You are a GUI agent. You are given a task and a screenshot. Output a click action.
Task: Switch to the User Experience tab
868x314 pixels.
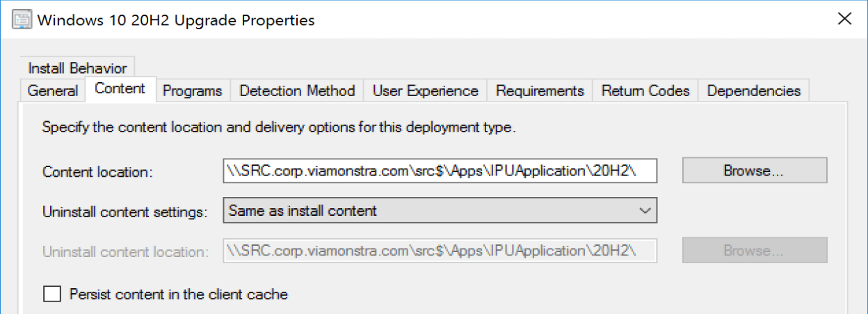(x=425, y=91)
